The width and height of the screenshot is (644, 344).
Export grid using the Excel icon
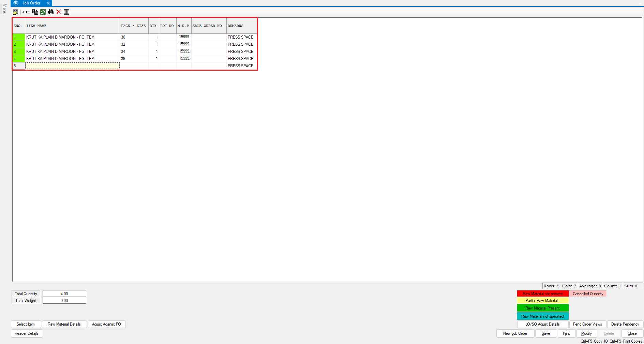(43, 12)
